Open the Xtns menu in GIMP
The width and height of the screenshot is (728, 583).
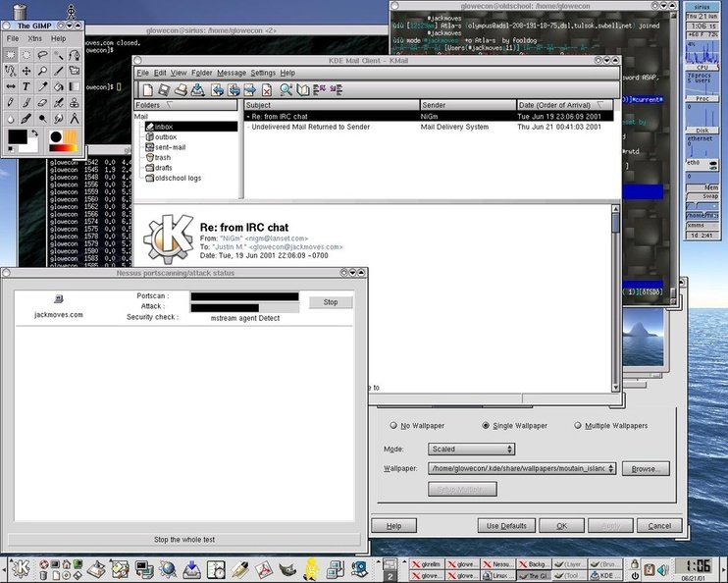point(34,38)
